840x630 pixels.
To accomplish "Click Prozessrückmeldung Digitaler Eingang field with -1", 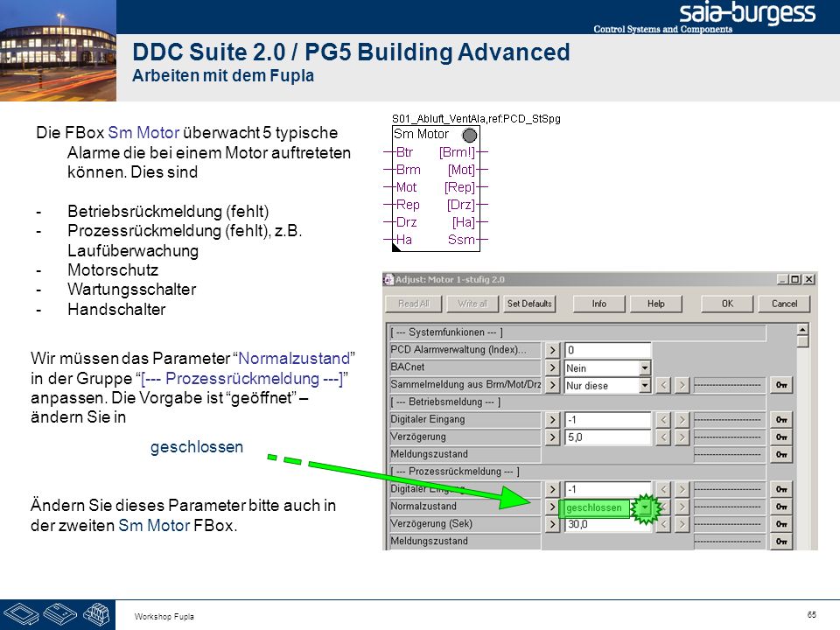I will (607, 489).
